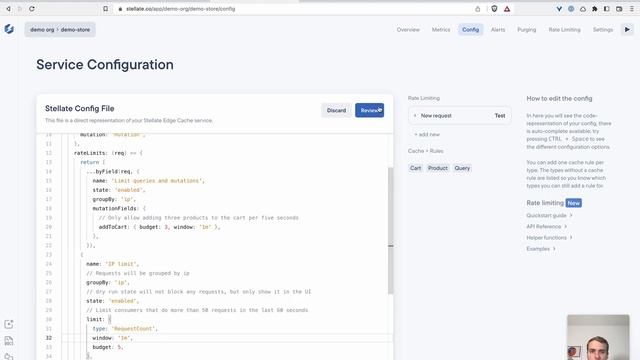Click the rateLimits: (req) line
Screen dimensions: 640x360
point(108,153)
